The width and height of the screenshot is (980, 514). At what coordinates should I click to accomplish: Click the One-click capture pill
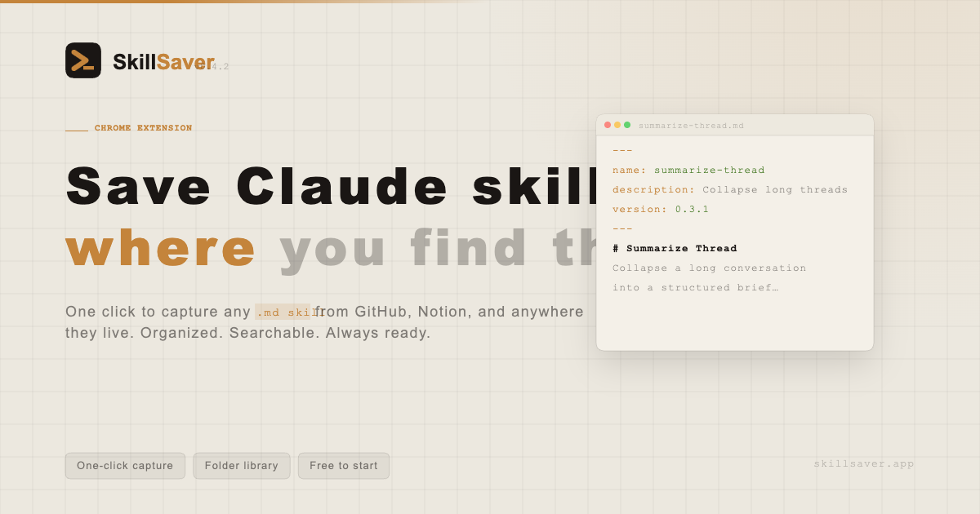pyautogui.click(x=125, y=466)
